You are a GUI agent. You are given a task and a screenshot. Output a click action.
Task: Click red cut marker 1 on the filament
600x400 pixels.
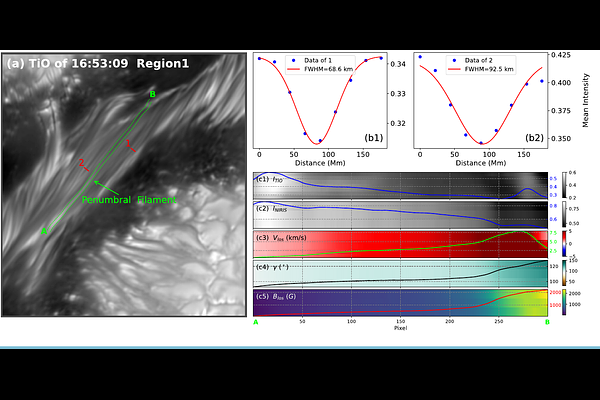[128, 145]
